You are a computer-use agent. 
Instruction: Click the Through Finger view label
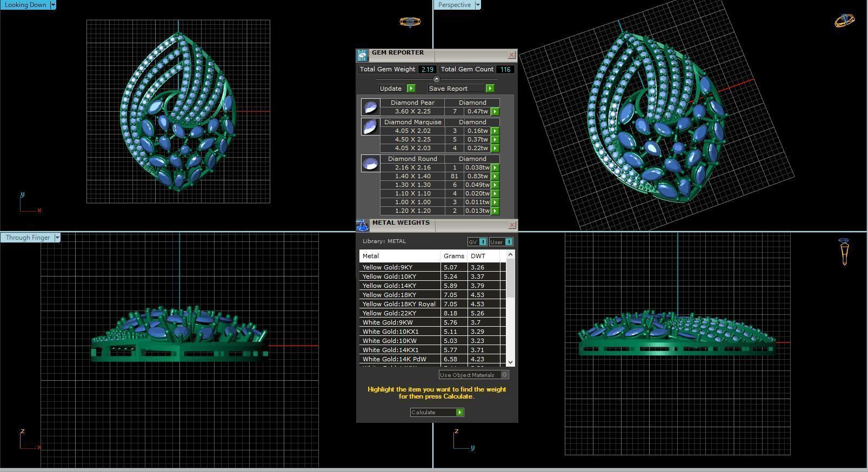click(28, 238)
